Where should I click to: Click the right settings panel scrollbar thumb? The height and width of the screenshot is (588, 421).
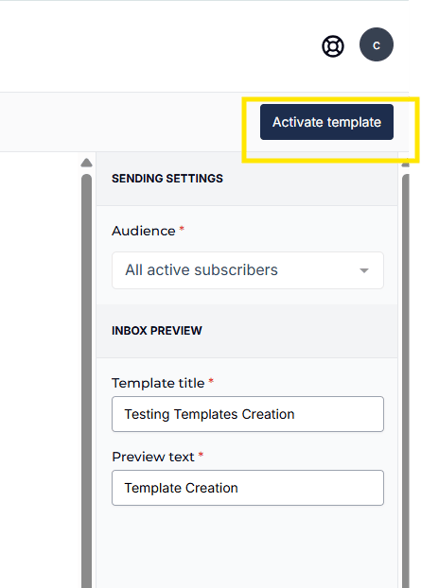[405, 381]
